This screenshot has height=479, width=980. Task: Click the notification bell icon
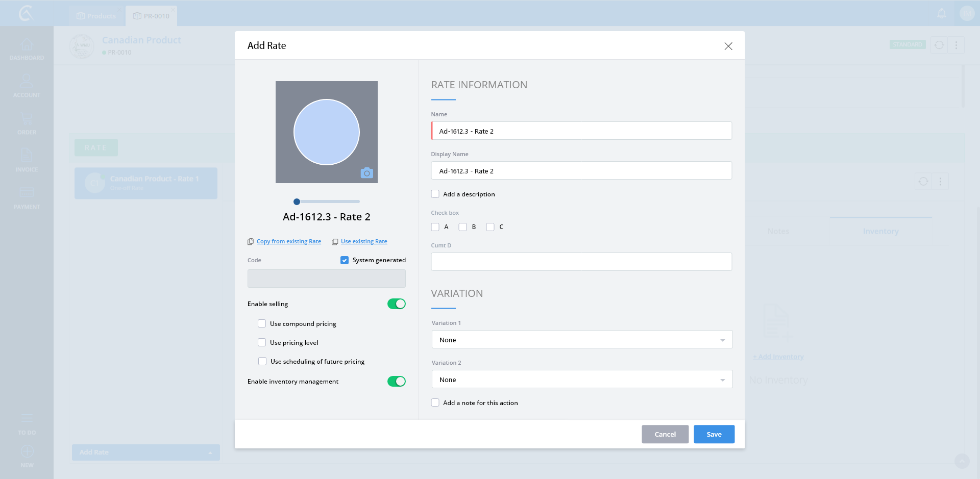[x=942, y=14]
